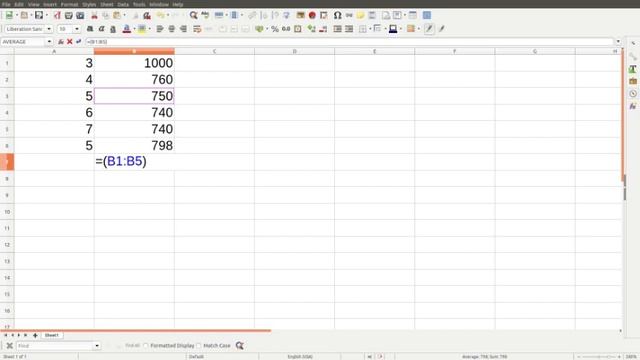Click the Wrap Text icon
This screenshot has height=360, width=640.
point(197,29)
